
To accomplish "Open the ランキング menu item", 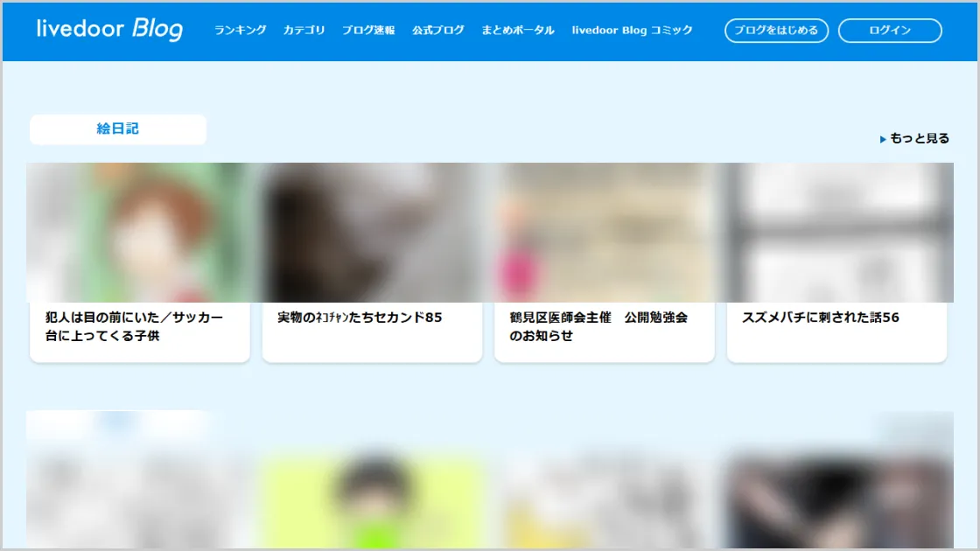I will [240, 30].
